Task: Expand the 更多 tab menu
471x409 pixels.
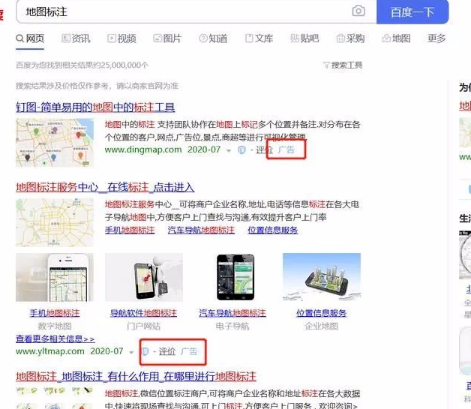Action: coord(436,38)
